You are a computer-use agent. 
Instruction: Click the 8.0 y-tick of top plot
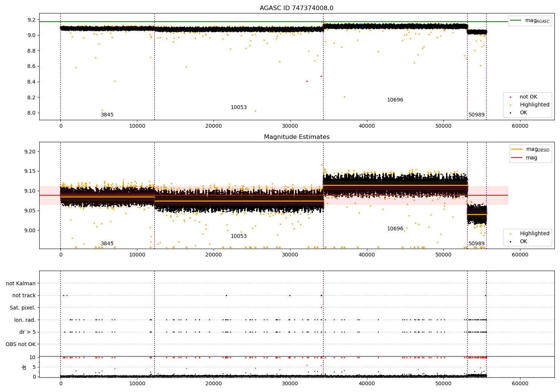(x=32, y=113)
